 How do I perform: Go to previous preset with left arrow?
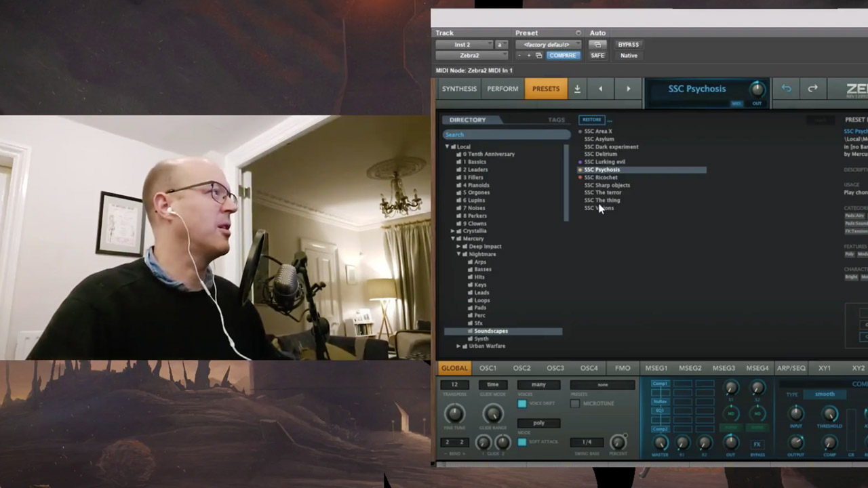tap(600, 89)
